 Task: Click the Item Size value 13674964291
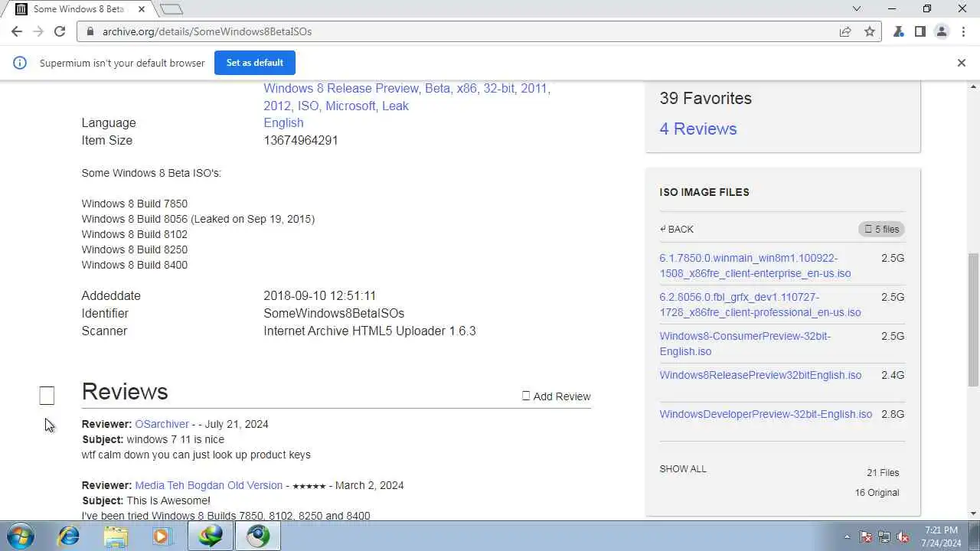[300, 140]
